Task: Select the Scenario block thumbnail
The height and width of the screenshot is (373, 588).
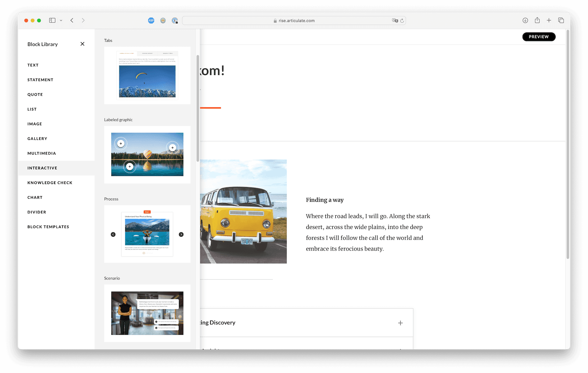Action: pyautogui.click(x=147, y=313)
